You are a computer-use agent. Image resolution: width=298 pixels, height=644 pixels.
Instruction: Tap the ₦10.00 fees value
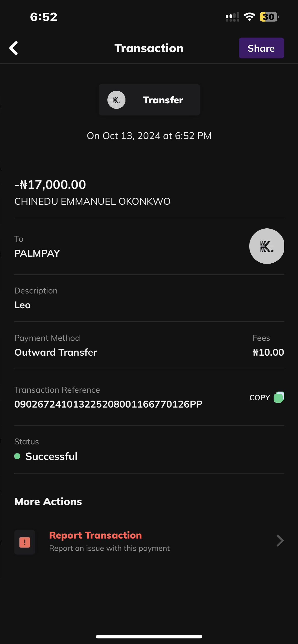click(268, 352)
